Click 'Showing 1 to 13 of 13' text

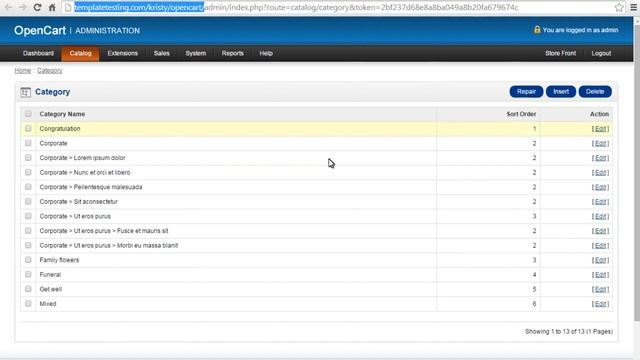point(569,331)
